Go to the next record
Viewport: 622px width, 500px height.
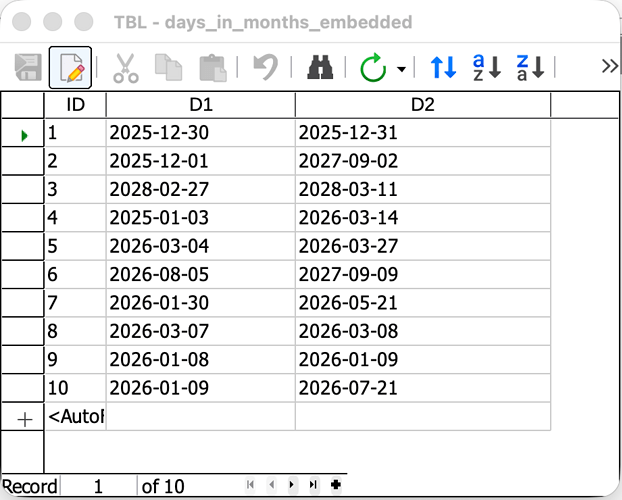(x=292, y=486)
